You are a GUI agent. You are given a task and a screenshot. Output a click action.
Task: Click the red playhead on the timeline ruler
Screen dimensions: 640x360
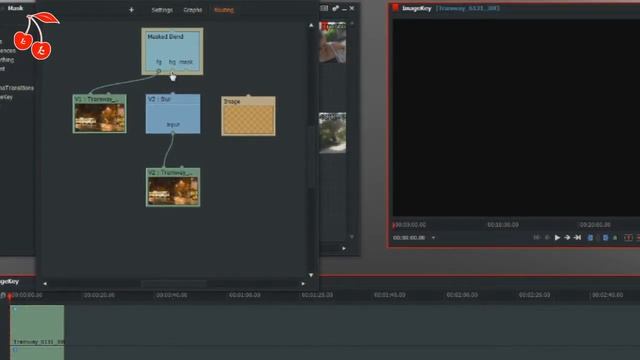pos(10,296)
